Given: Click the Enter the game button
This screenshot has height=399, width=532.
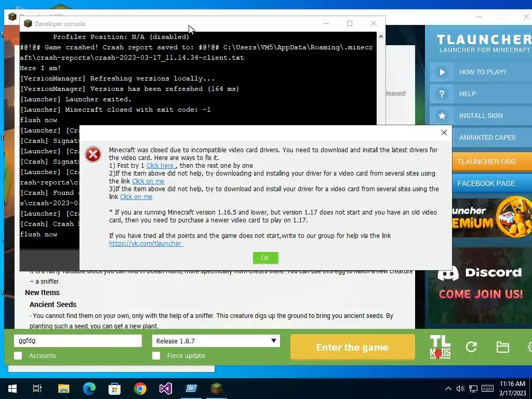Looking at the screenshot, I should [x=353, y=347].
